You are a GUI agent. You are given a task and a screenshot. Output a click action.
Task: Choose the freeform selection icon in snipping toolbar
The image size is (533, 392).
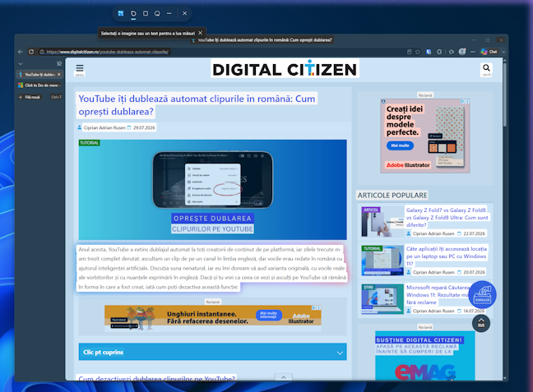point(133,14)
